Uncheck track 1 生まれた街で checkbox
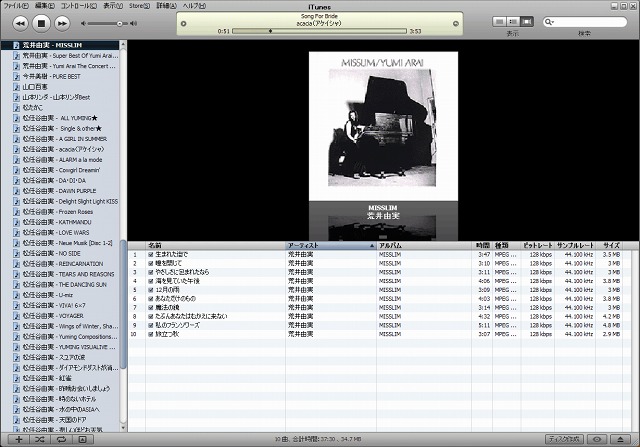 151,255
